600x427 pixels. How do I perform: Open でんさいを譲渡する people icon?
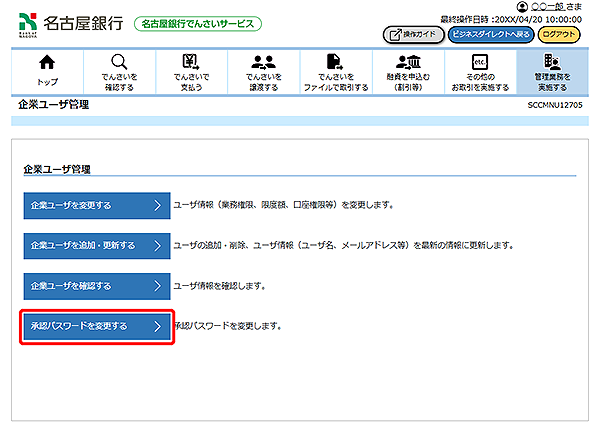264,63
